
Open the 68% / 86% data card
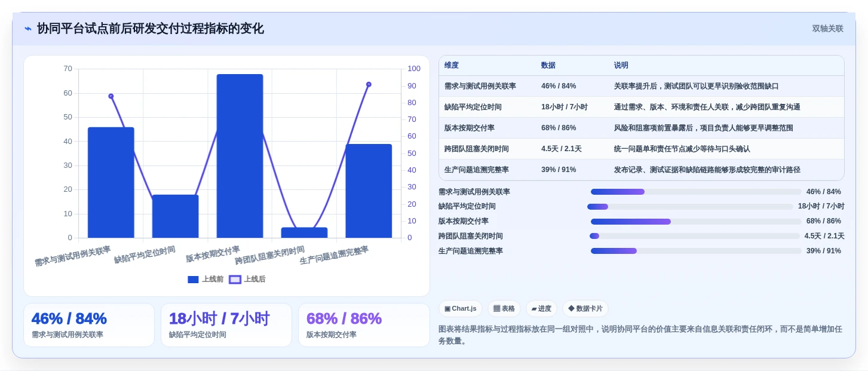(364, 325)
